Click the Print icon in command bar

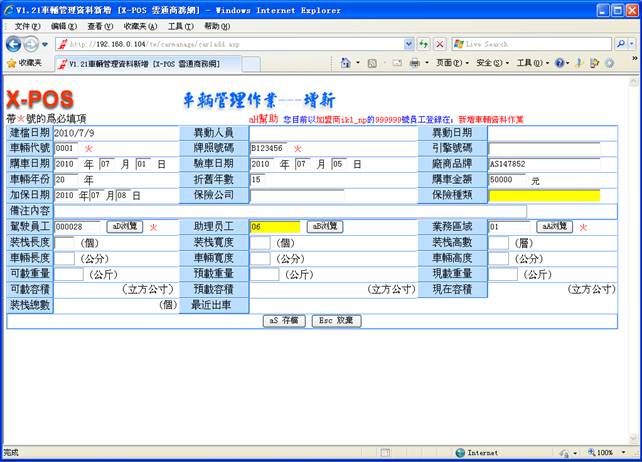413,62
